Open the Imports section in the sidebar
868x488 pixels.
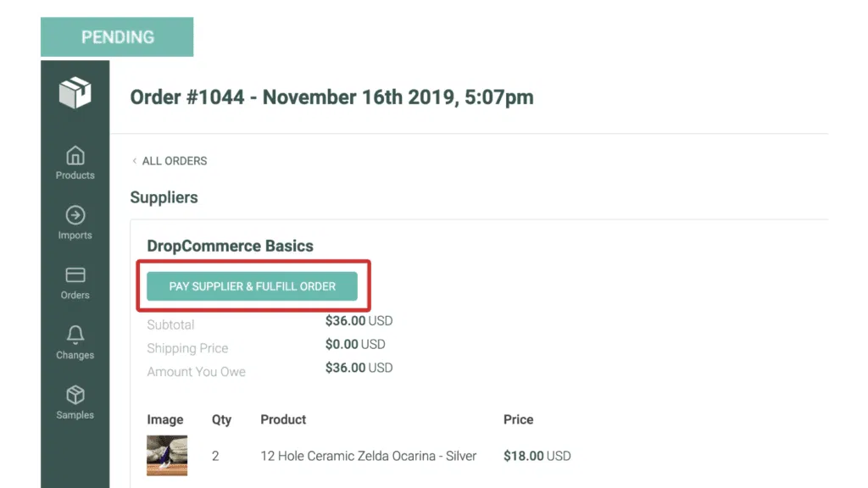coord(75,223)
